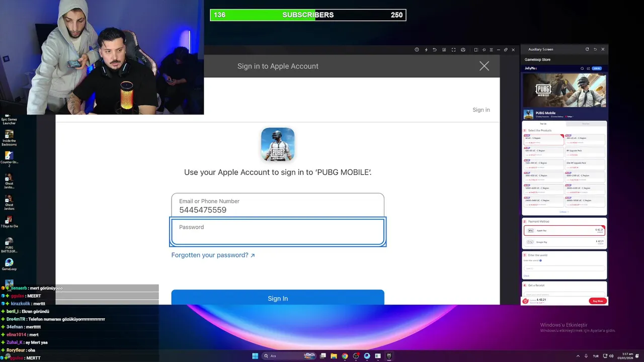Image resolution: width=644 pixels, height=362 pixels.
Task: Click the Check link under User ID
Action: pyautogui.click(x=526, y=276)
